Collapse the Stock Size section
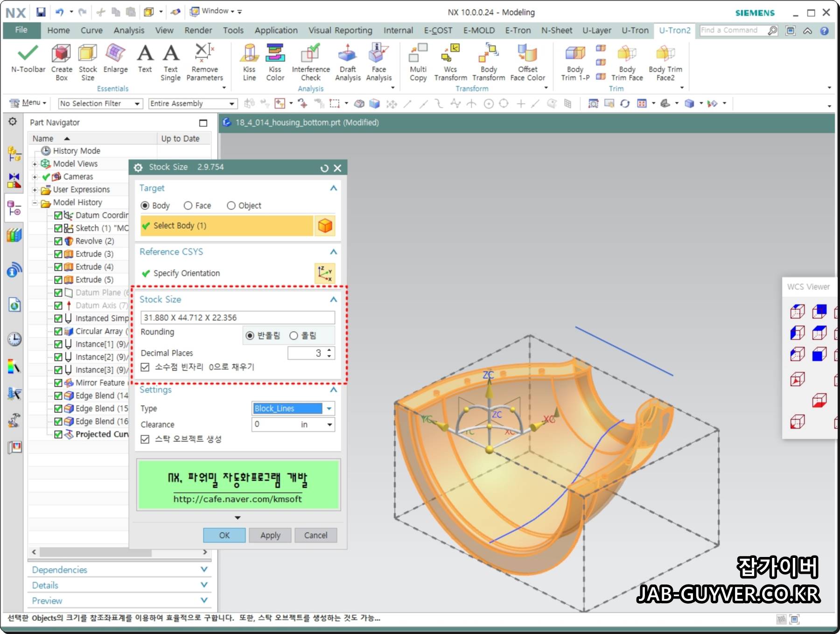 tap(333, 299)
